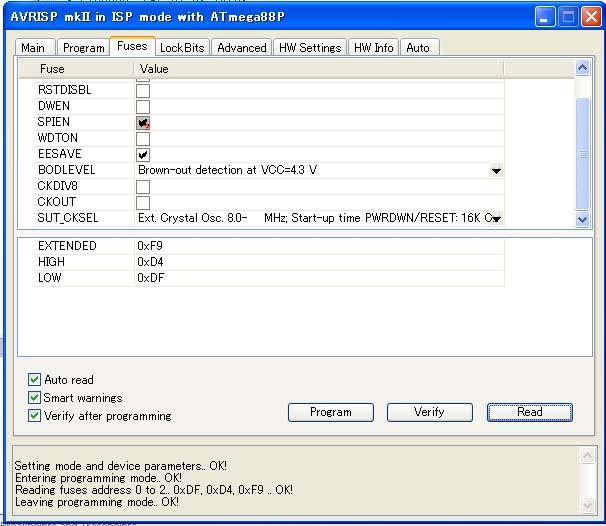Click the SUT_CKSEL fuse label
The width and height of the screenshot is (606, 526).
tap(68, 218)
